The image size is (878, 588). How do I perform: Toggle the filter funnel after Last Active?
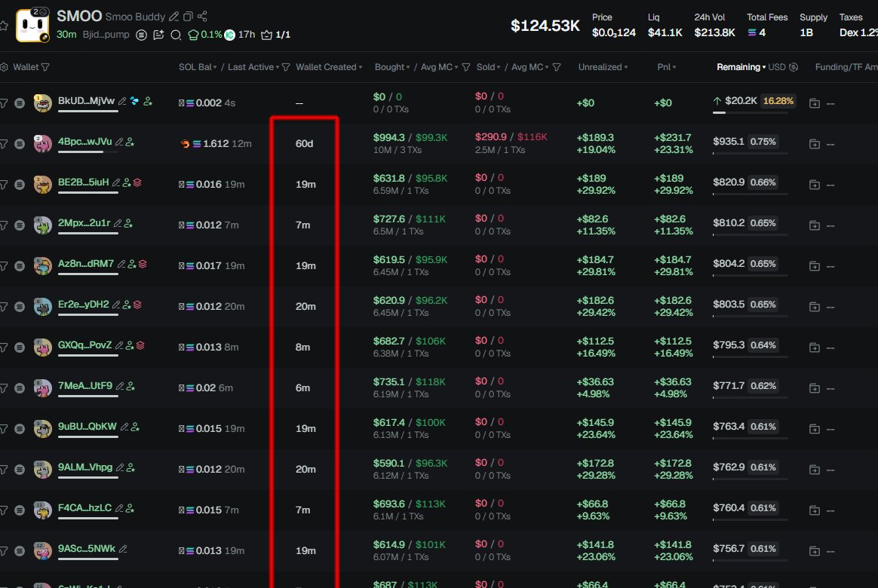285,67
